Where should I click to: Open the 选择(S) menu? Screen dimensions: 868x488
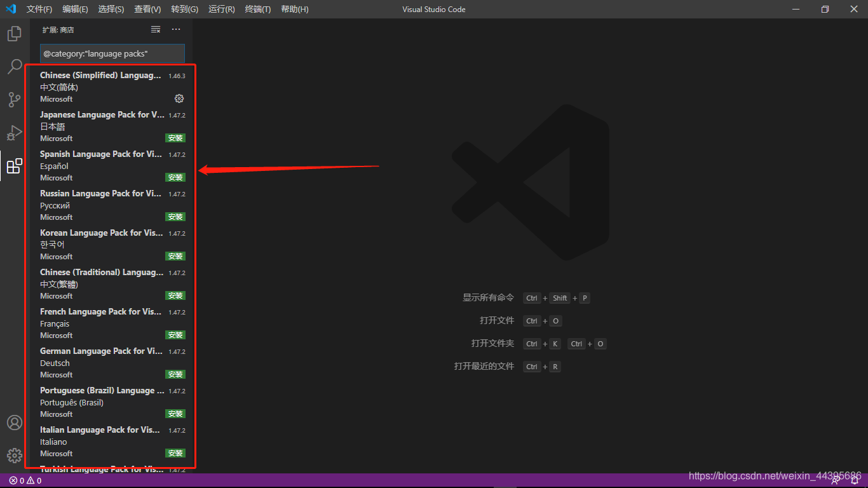pos(111,9)
